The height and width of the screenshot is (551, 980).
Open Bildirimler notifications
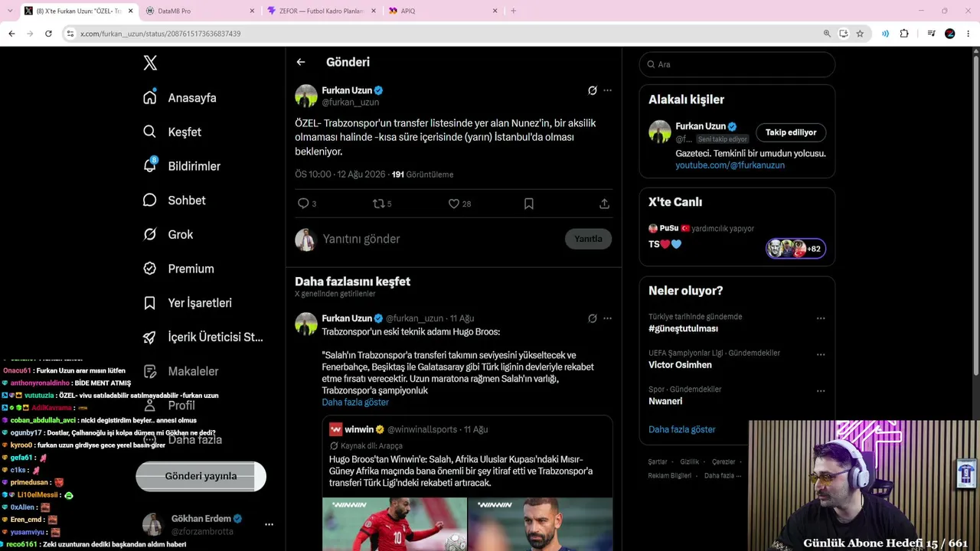click(x=181, y=166)
